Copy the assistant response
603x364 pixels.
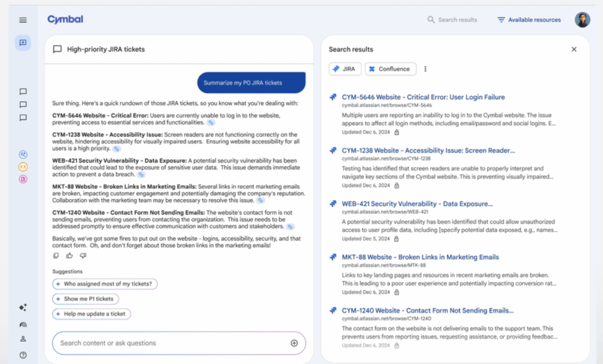tap(56, 256)
